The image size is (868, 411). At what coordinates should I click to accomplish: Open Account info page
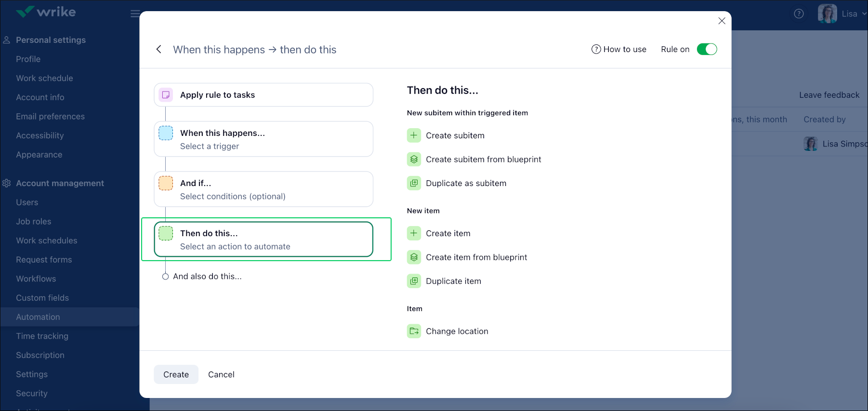coord(40,97)
